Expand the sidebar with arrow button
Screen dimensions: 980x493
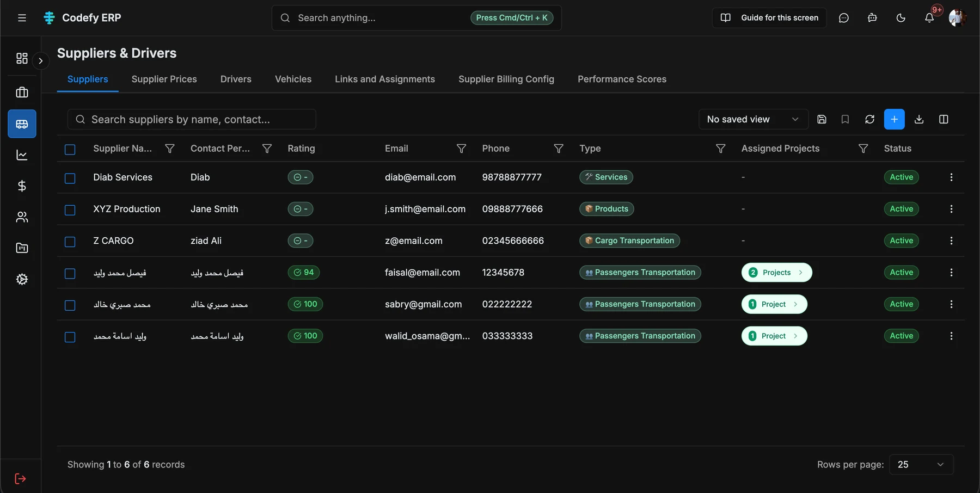[x=40, y=61]
